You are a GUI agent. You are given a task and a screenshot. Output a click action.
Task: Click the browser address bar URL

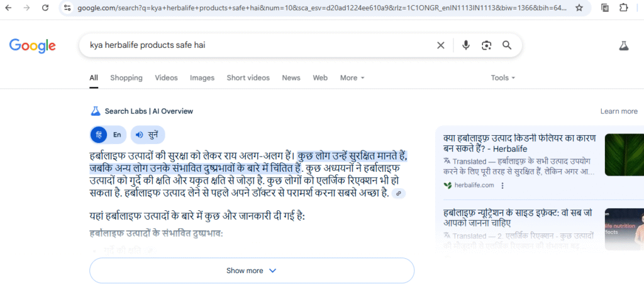click(x=323, y=8)
